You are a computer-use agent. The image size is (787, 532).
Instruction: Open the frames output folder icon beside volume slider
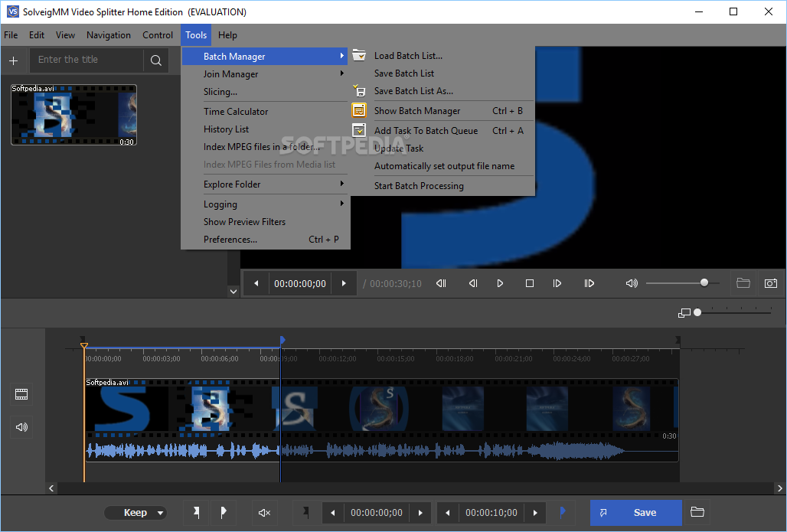click(x=743, y=283)
